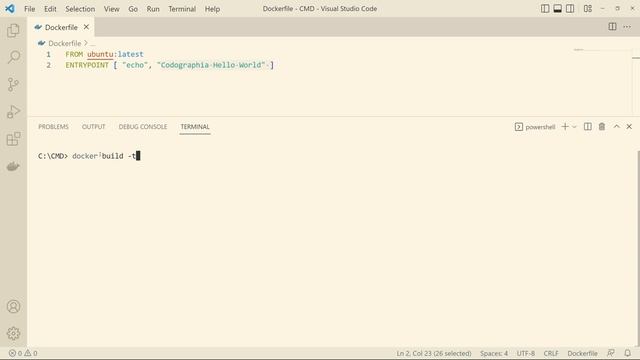
Task: Open the Source Control view
Action: (x=13, y=84)
